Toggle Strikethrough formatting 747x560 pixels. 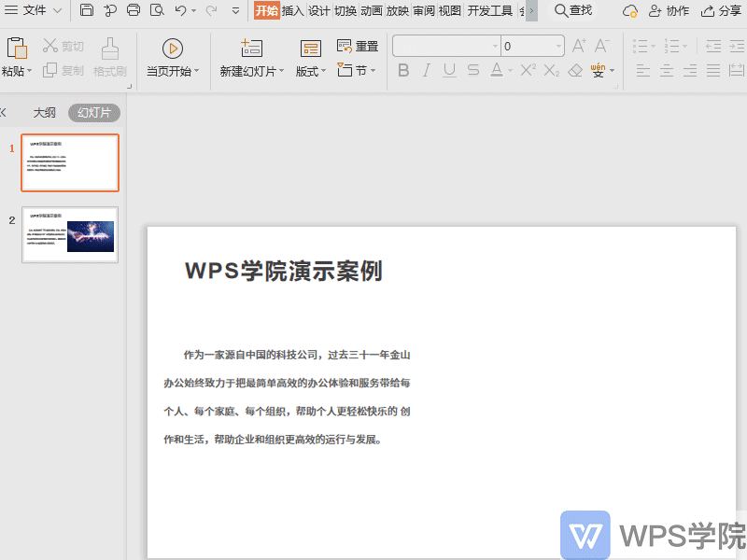tap(473, 71)
